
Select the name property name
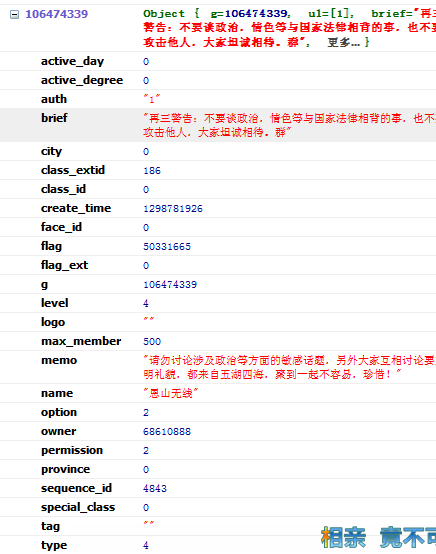tap(57, 393)
